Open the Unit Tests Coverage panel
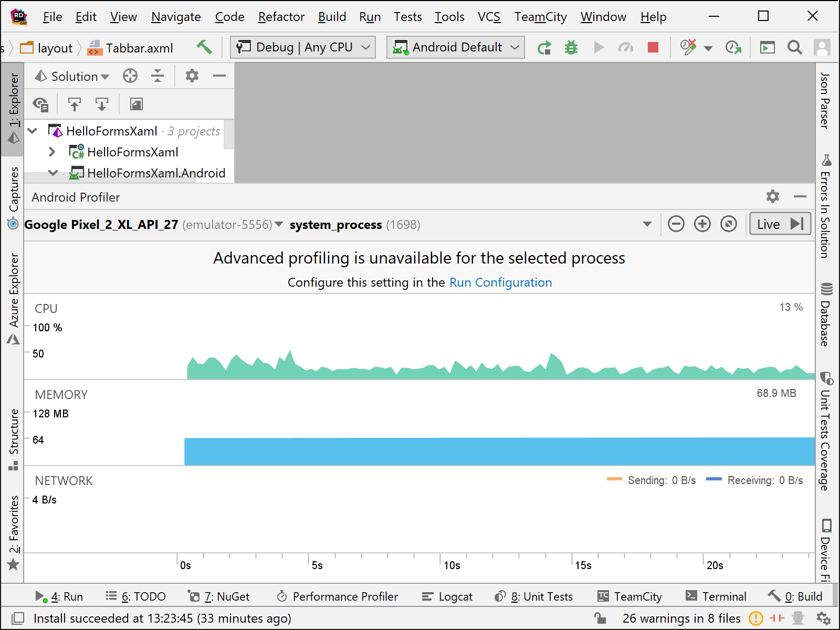The width and height of the screenshot is (840, 630). [x=826, y=432]
